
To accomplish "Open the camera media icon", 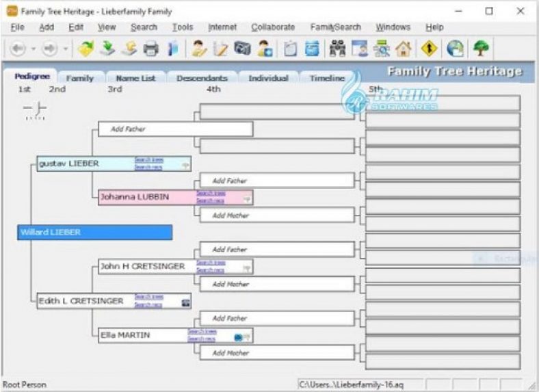I will (242, 49).
